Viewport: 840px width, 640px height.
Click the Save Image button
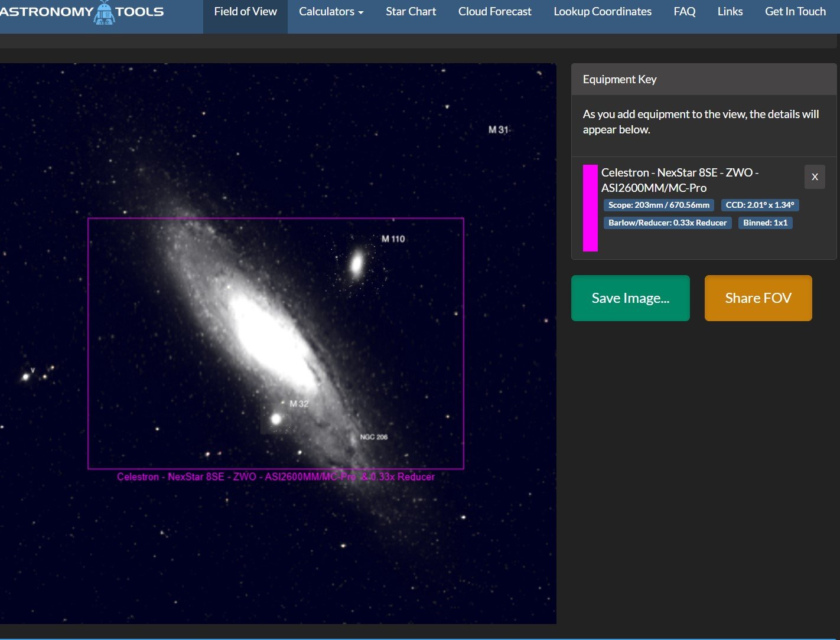[630, 298]
